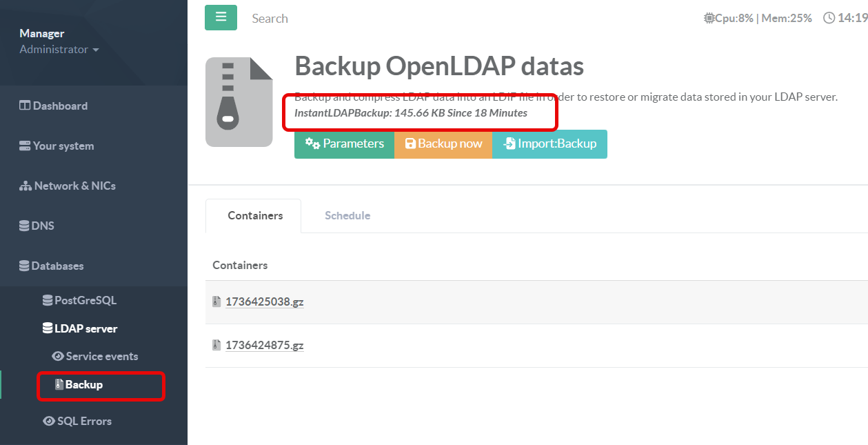Image resolution: width=868 pixels, height=445 pixels.
Task: Collapse the Databases sidebar section
Action: [52, 266]
